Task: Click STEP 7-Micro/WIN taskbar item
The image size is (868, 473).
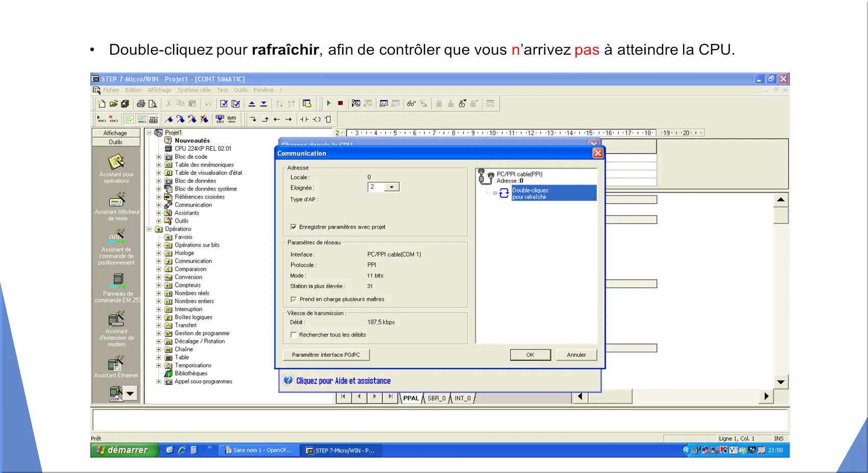Action: coord(341,450)
